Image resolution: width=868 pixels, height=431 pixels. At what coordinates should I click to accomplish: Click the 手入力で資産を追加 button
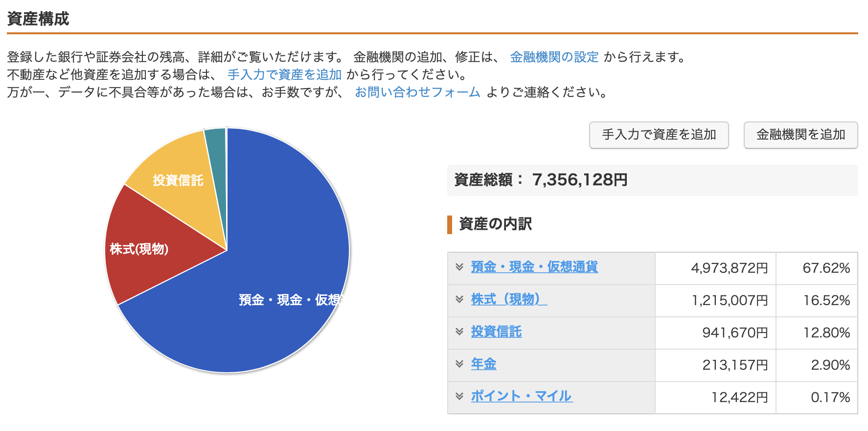tap(659, 135)
